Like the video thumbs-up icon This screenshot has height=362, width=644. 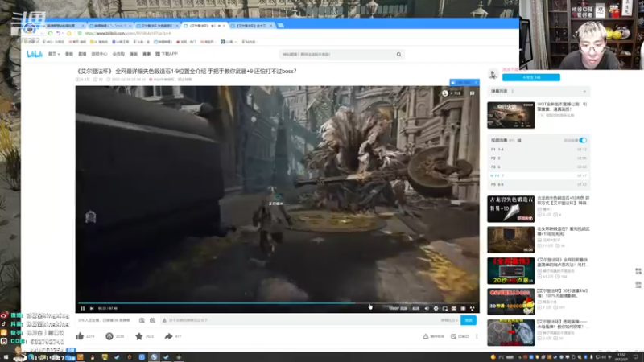click(x=80, y=336)
